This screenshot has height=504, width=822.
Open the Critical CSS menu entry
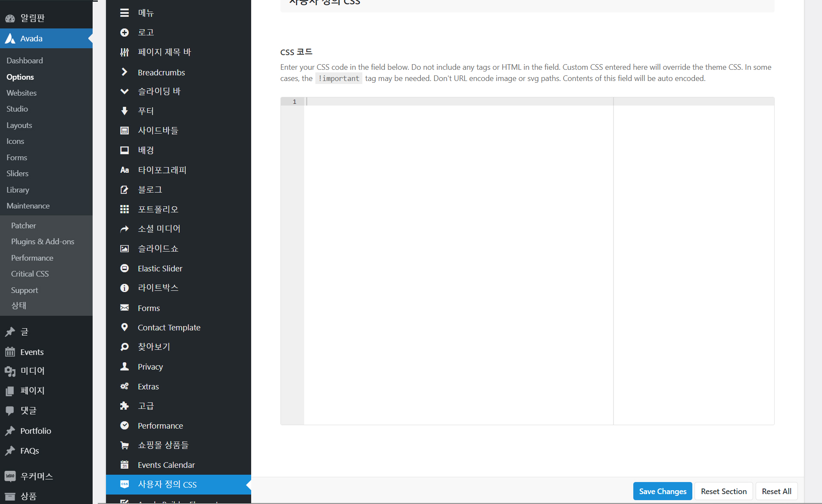coord(30,274)
